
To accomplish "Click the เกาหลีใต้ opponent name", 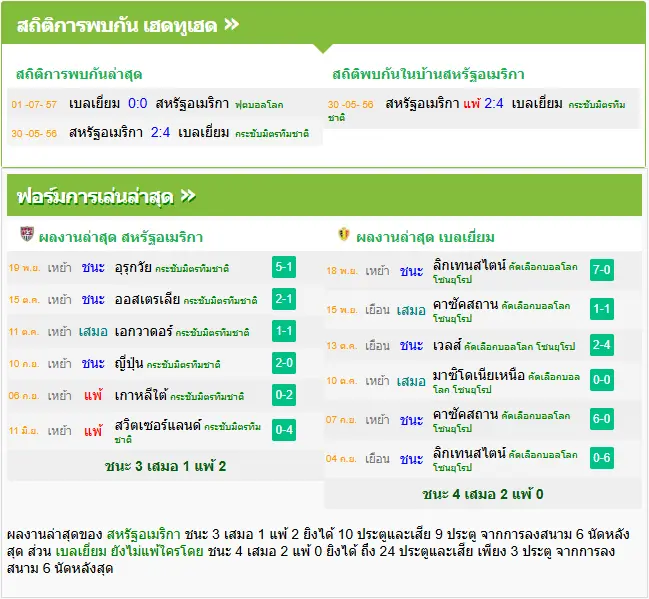I will pyautogui.click(x=141, y=395).
